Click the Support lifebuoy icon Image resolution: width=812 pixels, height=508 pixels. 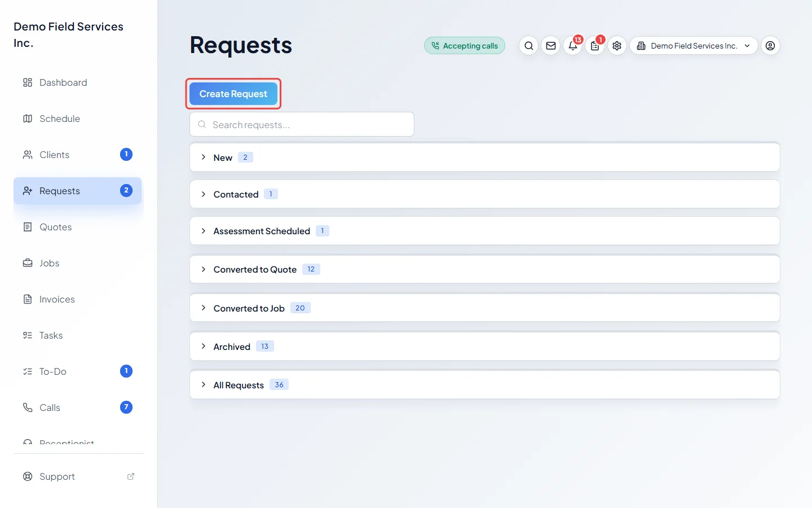28,476
